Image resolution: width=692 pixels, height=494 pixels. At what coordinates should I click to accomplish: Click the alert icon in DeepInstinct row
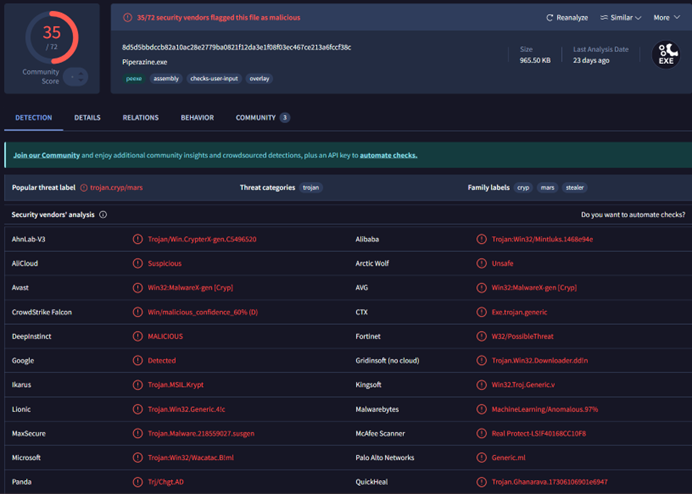pos(138,336)
